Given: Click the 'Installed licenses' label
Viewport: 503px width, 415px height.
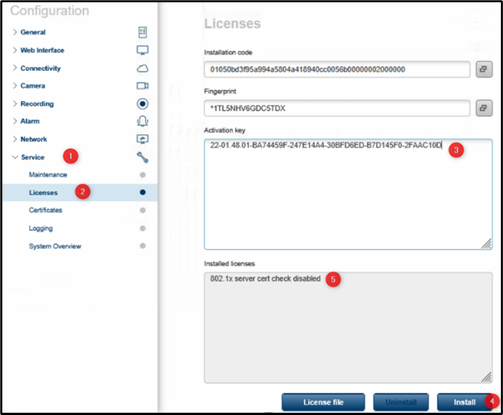Looking at the screenshot, I should (x=229, y=264).
